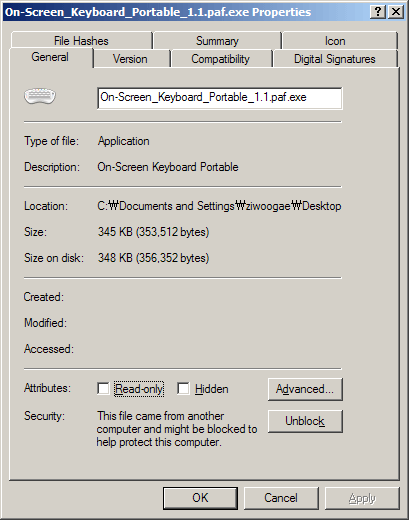Open the Digital Signatures tab
Screen dimensions: 409x520
[x=335, y=59]
